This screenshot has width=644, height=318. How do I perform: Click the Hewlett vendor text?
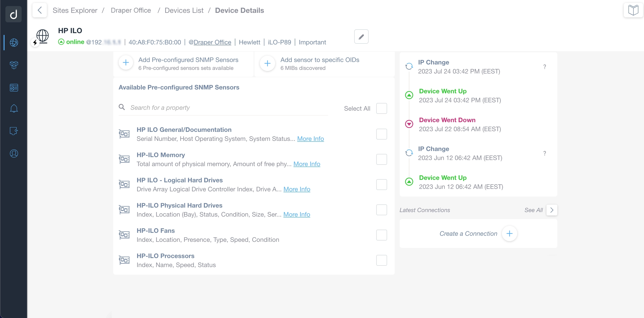coord(249,42)
